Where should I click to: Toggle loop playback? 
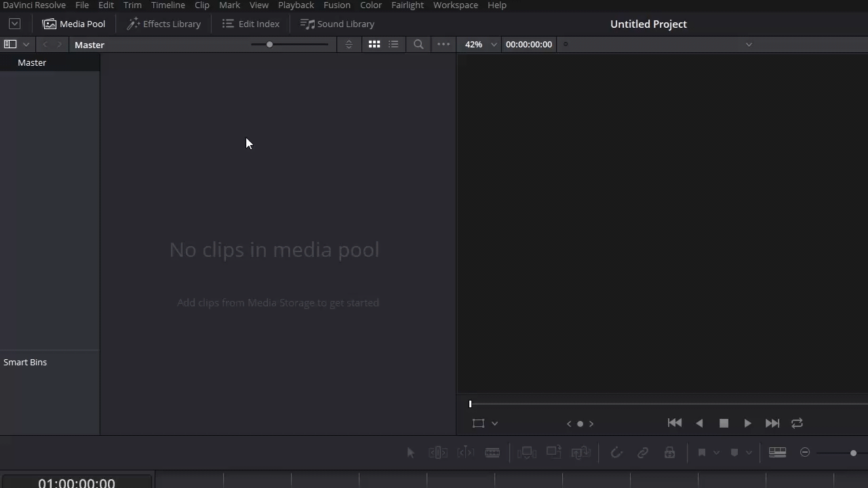coord(797,423)
